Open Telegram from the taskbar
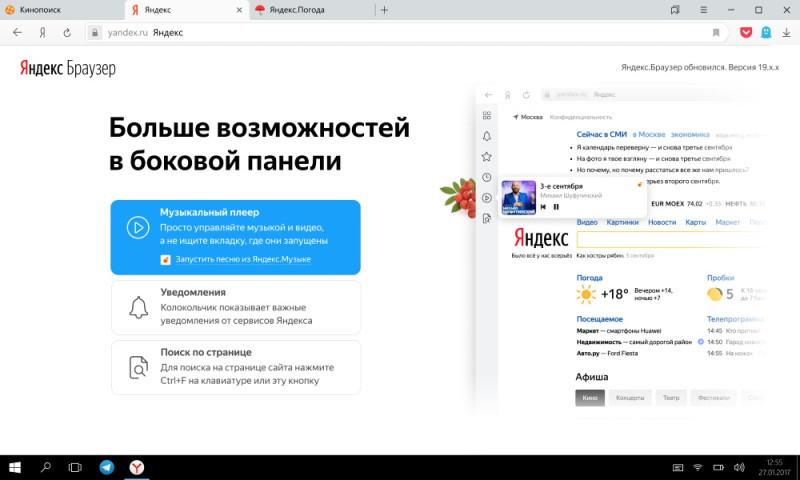This screenshot has width=800, height=480. click(106, 467)
